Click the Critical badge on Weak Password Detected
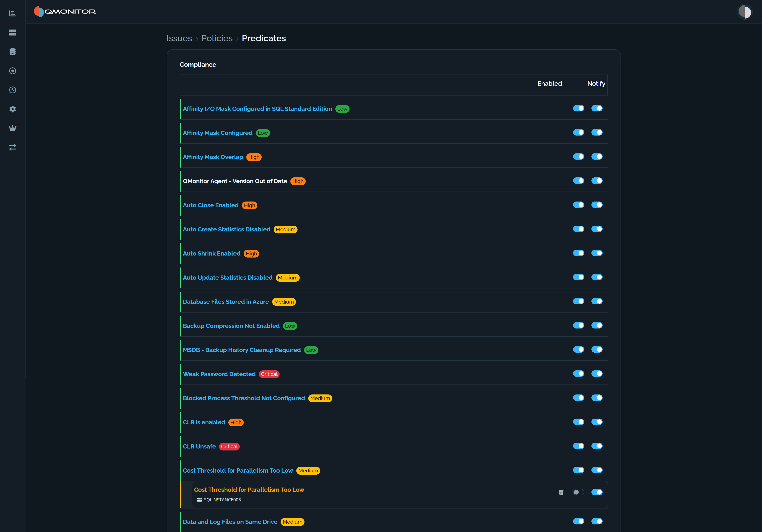Image resolution: width=762 pixels, height=532 pixels. [269, 374]
